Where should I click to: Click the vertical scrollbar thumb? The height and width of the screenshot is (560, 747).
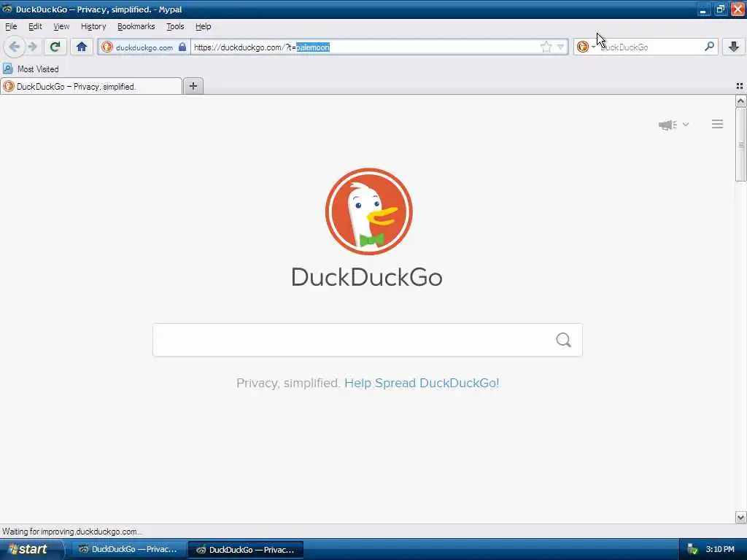pos(741,144)
